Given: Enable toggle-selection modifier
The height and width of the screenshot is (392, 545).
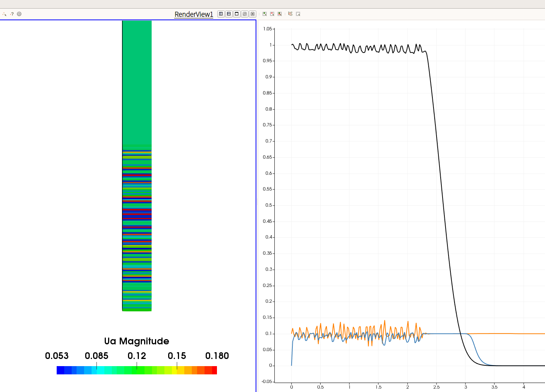Looking at the screenshot, I should tap(280, 14).
